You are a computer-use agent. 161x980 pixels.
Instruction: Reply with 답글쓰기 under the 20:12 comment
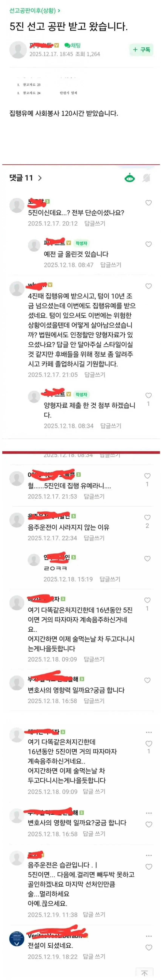[x=95, y=224]
